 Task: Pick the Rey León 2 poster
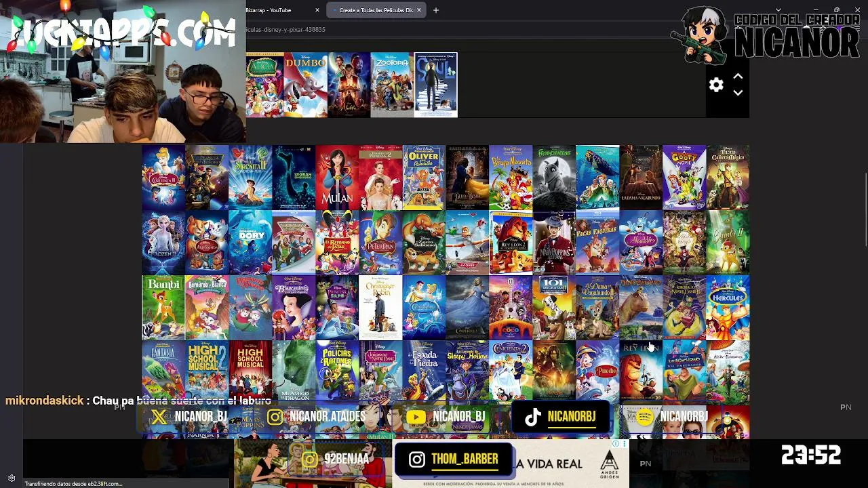click(x=511, y=242)
